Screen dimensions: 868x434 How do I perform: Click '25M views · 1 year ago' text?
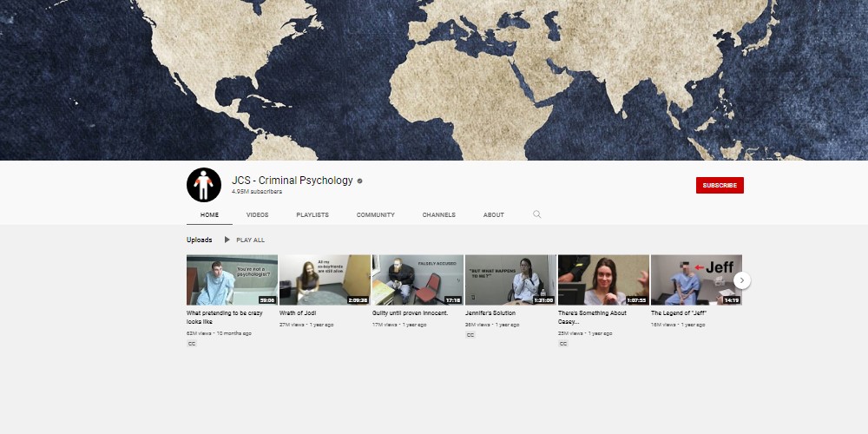[x=585, y=333]
